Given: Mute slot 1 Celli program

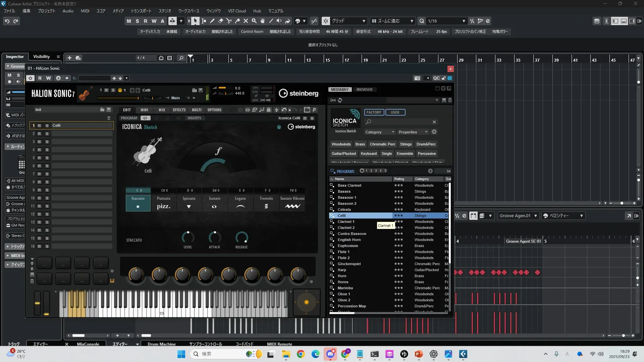Looking at the screenshot, I should 39,126.
